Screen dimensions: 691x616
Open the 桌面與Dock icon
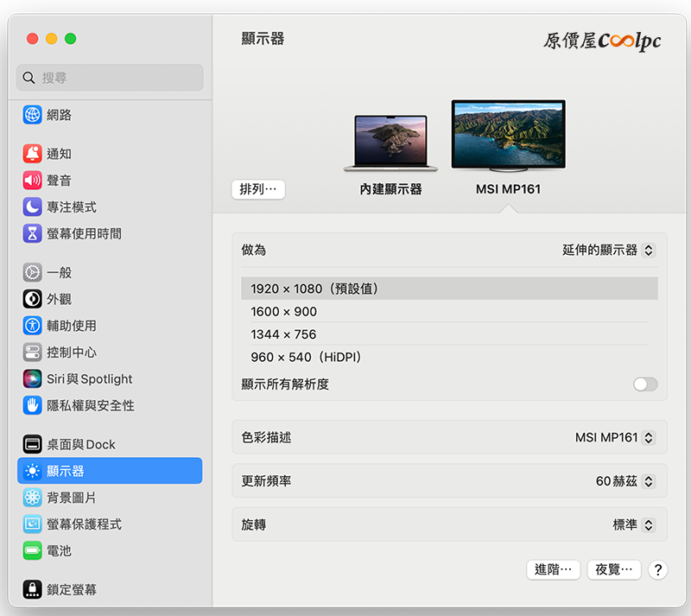tap(32, 444)
